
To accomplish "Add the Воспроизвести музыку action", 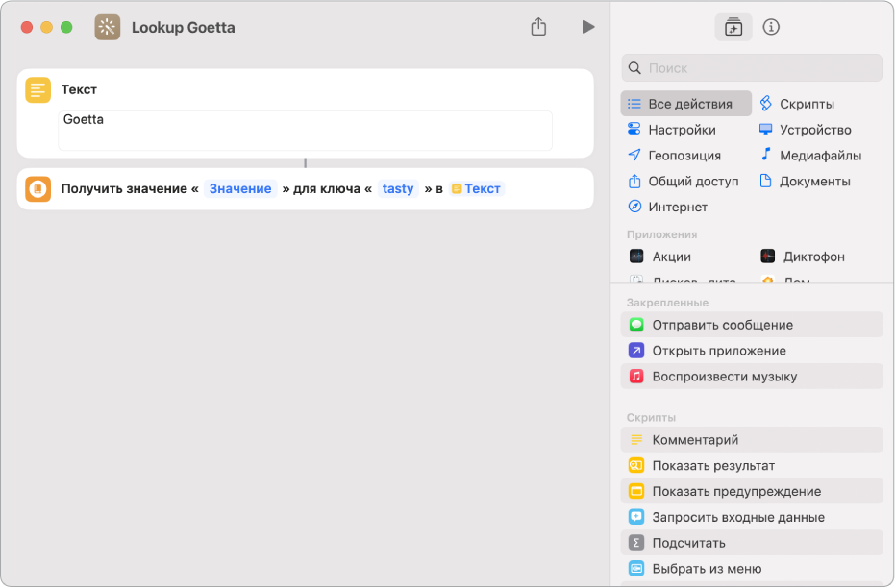I will click(x=752, y=377).
